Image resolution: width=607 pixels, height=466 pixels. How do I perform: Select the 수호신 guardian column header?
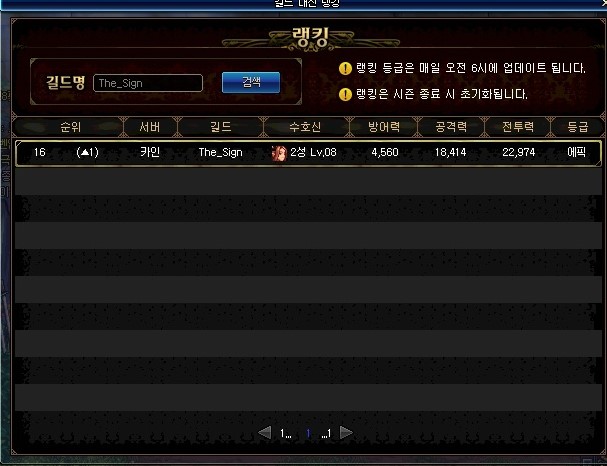pyautogui.click(x=306, y=127)
